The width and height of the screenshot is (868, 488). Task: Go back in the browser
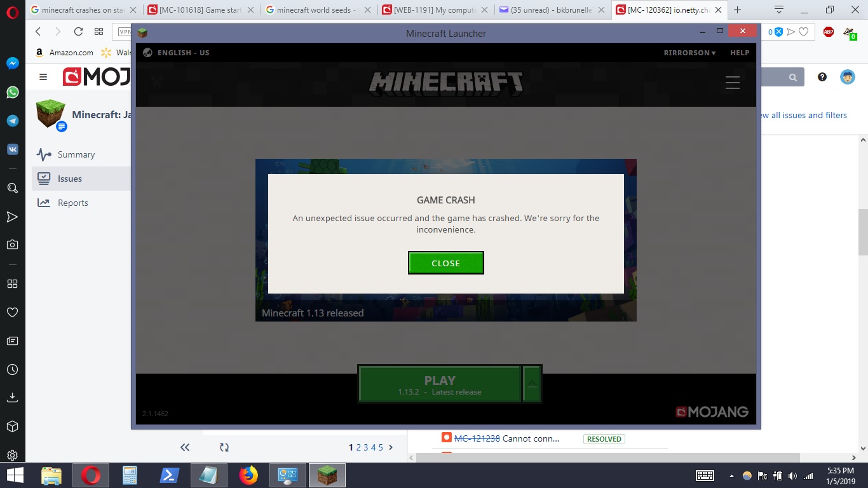38,32
